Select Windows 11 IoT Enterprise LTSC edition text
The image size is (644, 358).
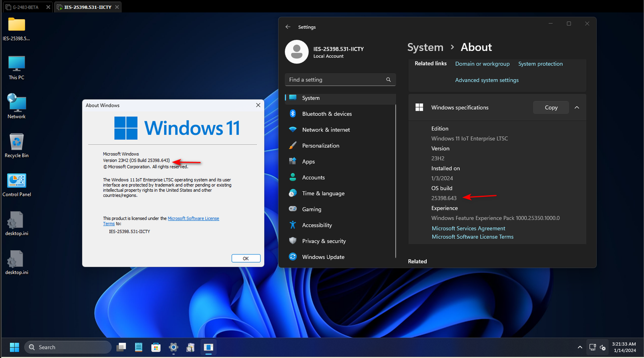[x=469, y=138]
